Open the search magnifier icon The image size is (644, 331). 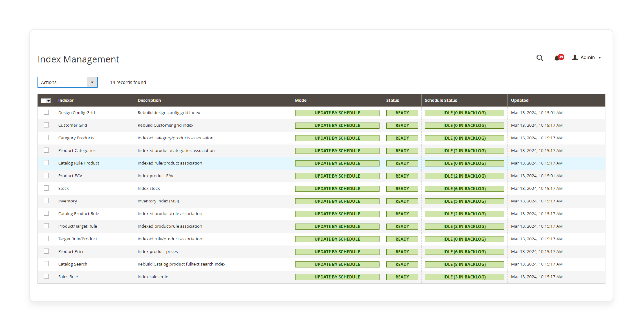click(540, 58)
